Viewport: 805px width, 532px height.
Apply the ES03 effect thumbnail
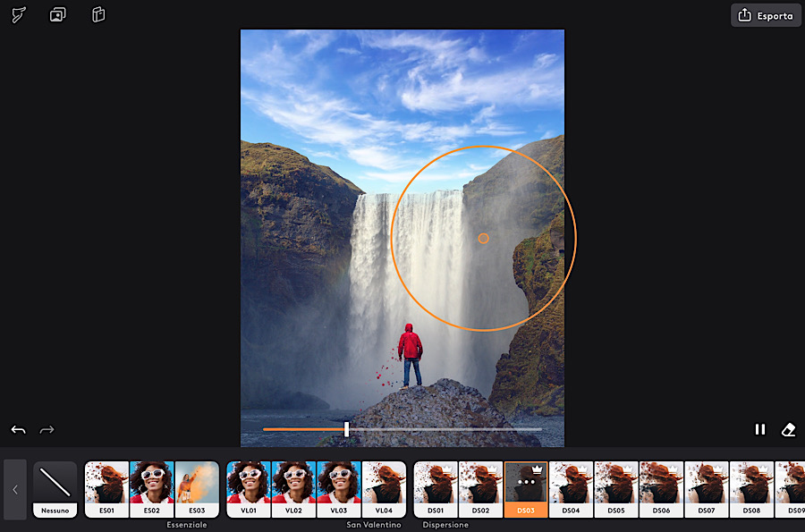(x=197, y=489)
